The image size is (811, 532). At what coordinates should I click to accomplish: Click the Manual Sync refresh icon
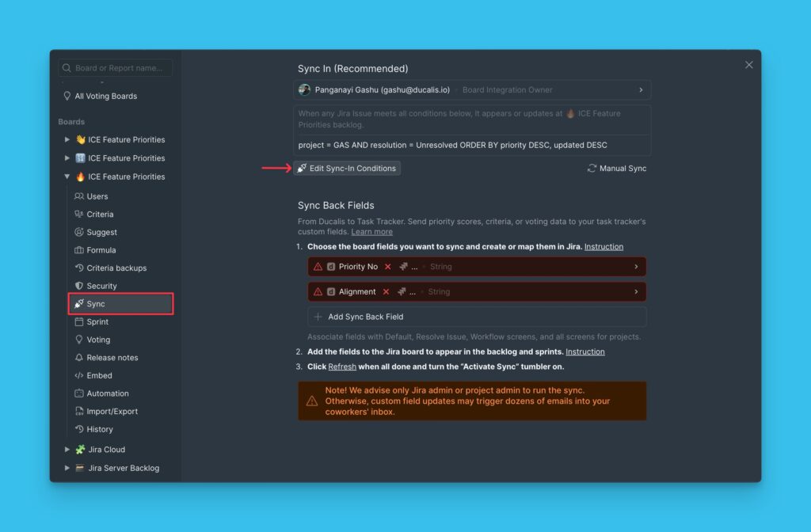592,168
